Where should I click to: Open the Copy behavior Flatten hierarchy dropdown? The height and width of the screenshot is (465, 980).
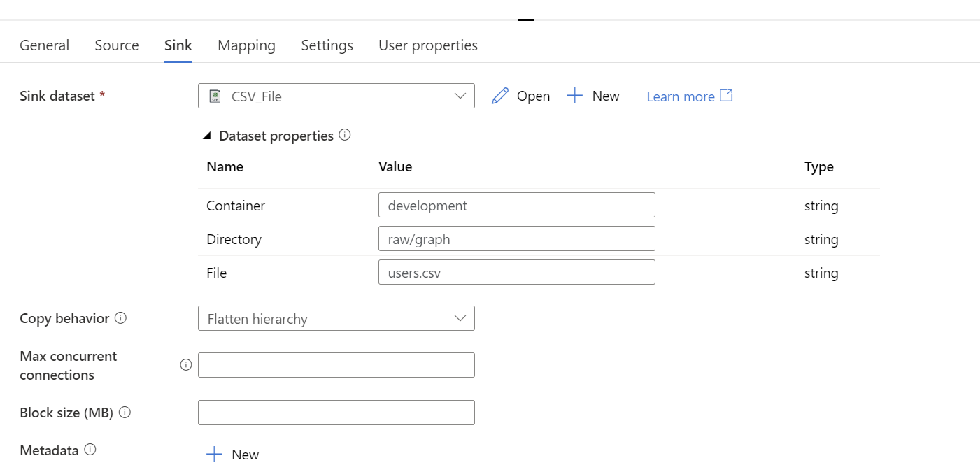point(336,318)
